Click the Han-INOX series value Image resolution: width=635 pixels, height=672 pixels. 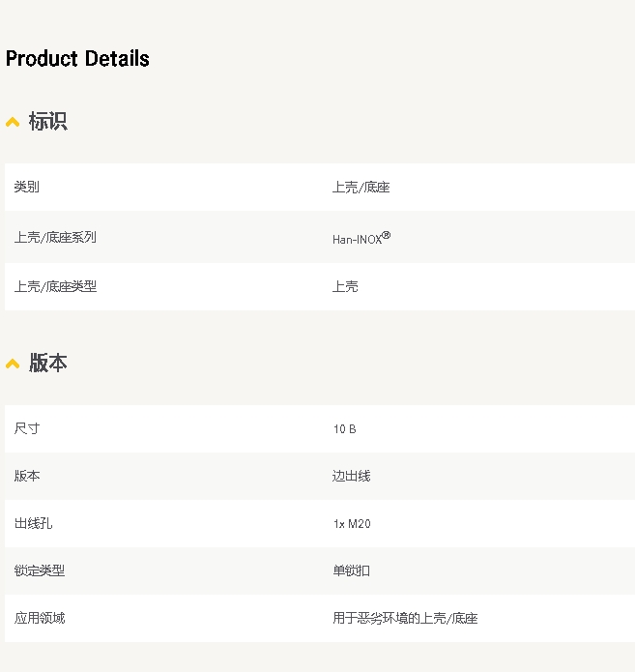(361, 238)
